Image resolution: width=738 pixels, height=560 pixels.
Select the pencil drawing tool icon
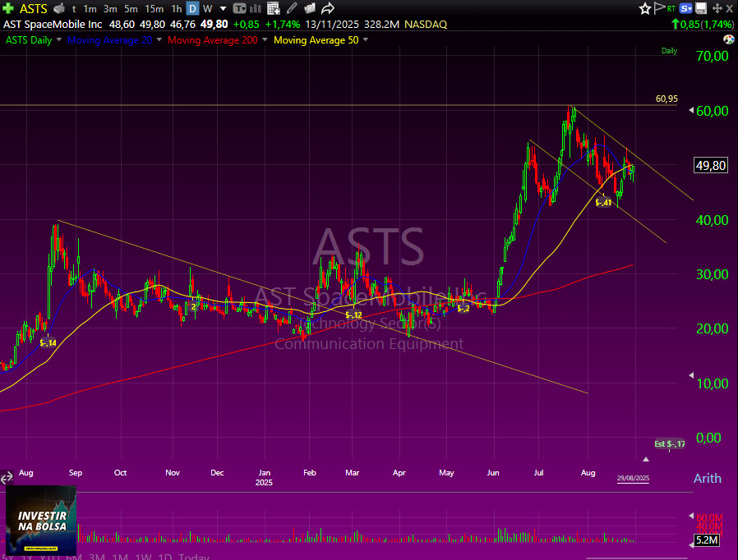point(292,9)
